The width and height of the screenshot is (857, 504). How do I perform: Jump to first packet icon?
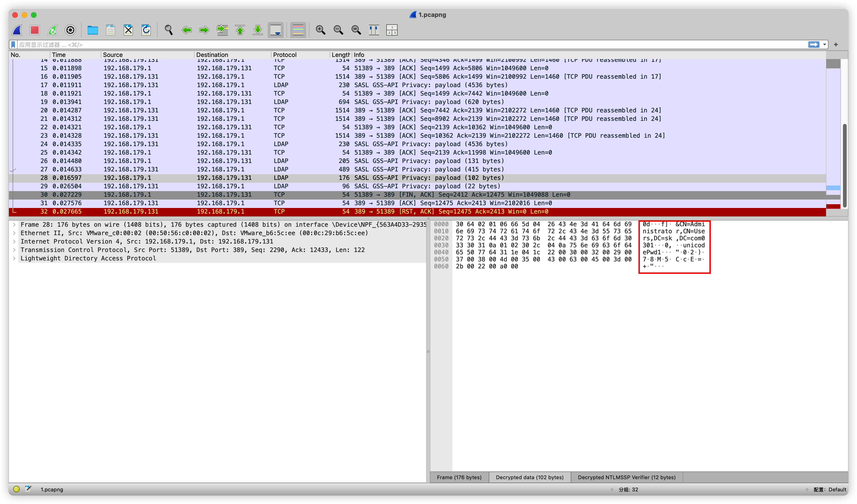click(240, 30)
